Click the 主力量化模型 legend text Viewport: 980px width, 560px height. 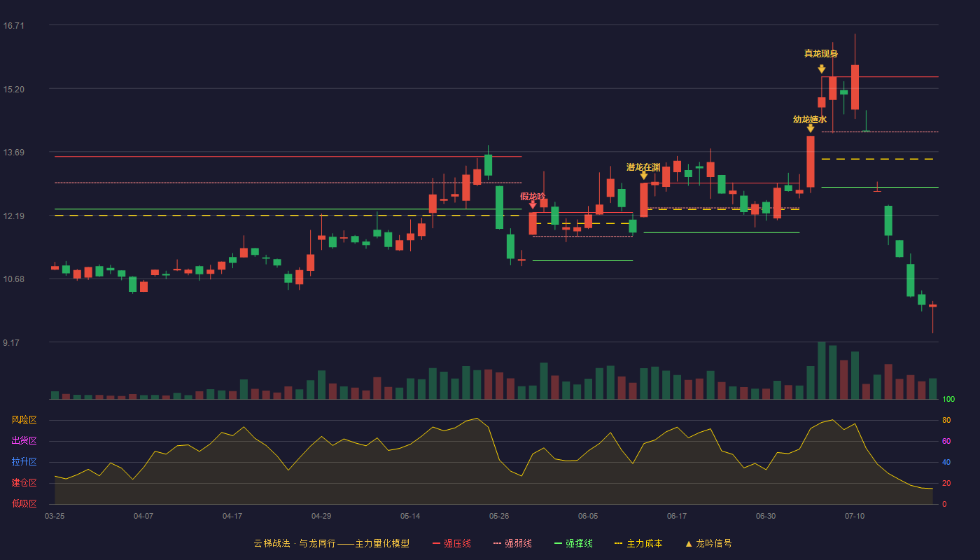coord(382,543)
